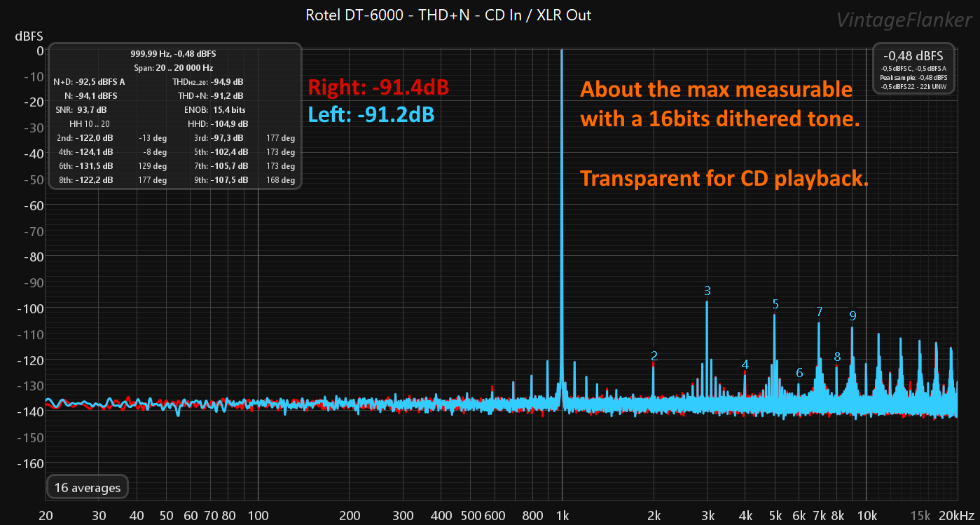Click the 'dBFS' vertical axis unit label
The height and width of the screenshot is (525, 980).
[29, 36]
